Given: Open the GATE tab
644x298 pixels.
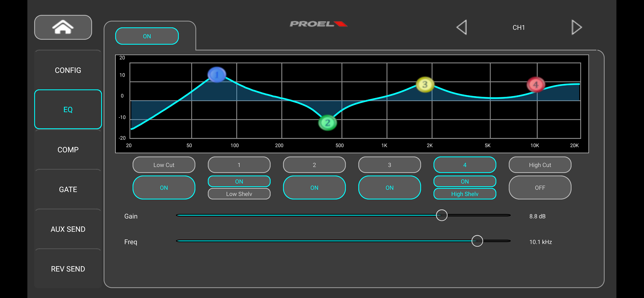Looking at the screenshot, I should [68, 189].
